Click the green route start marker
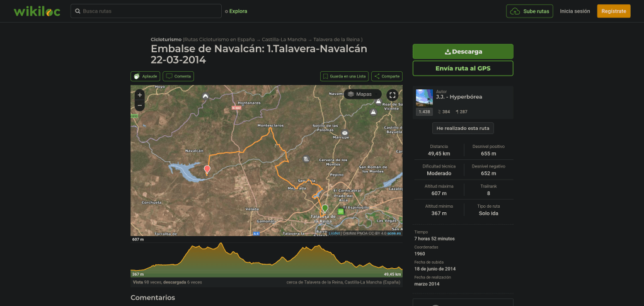 (x=325, y=208)
